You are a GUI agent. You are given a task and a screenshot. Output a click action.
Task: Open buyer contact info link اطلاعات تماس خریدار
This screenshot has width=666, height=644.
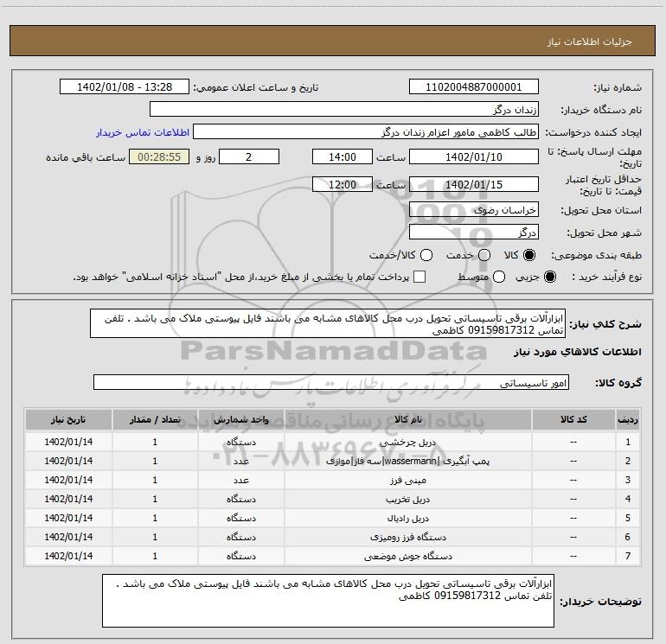pyautogui.click(x=143, y=132)
